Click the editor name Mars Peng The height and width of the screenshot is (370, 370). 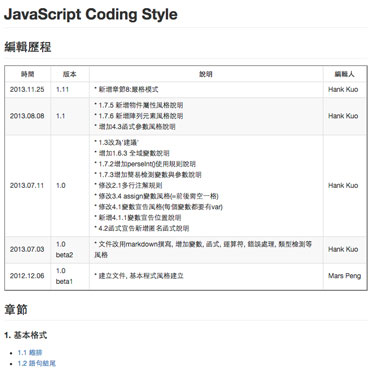click(345, 276)
